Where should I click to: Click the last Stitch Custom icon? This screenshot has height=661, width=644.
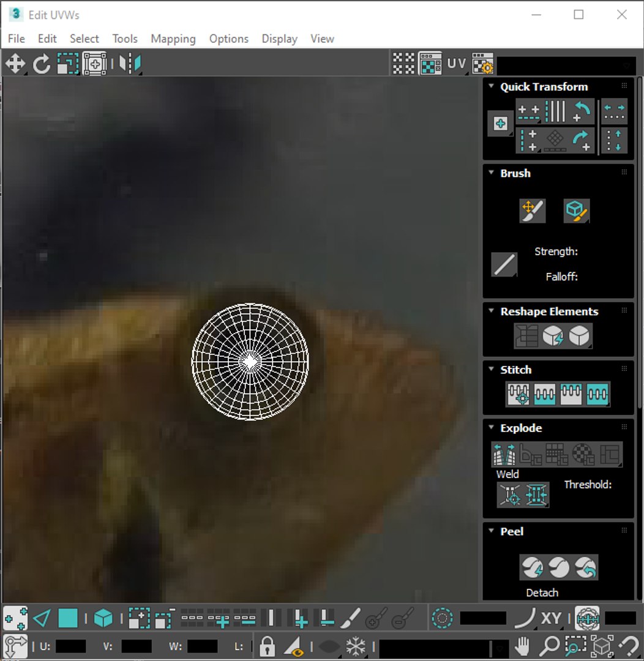(x=597, y=394)
